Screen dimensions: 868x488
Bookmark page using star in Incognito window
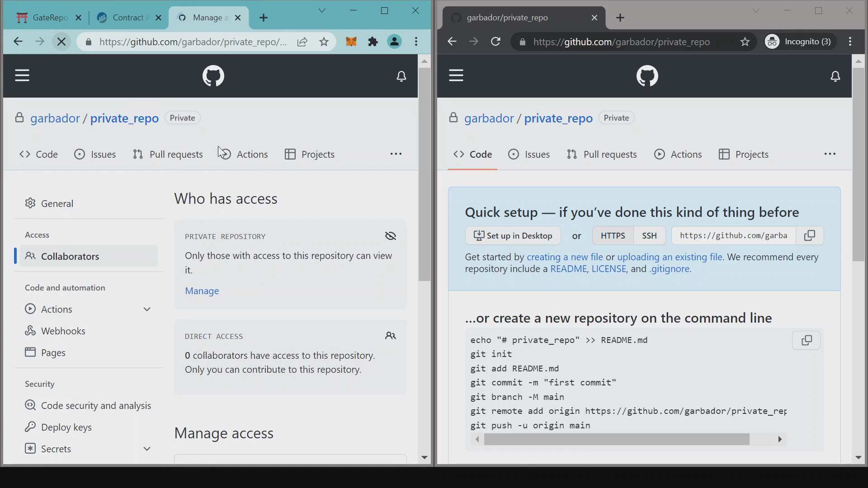745,42
